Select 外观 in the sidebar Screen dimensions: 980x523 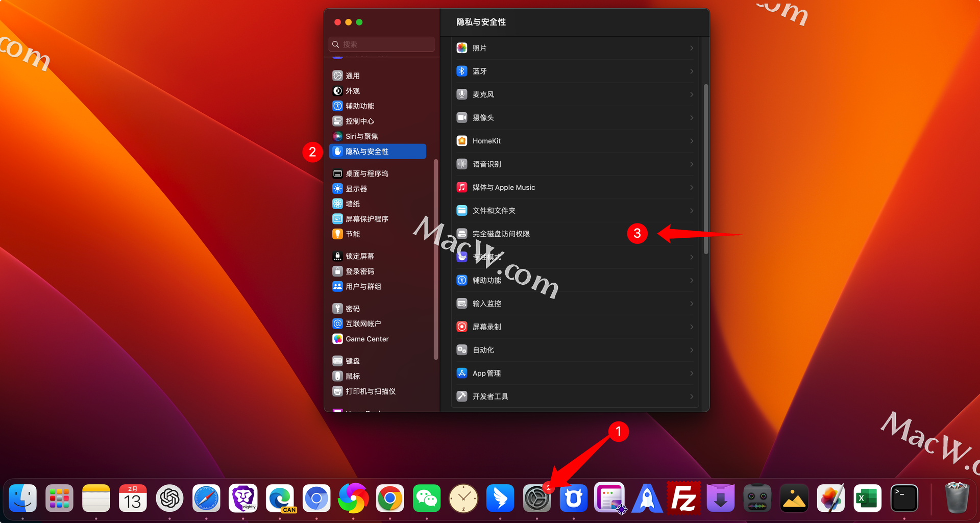378,91
